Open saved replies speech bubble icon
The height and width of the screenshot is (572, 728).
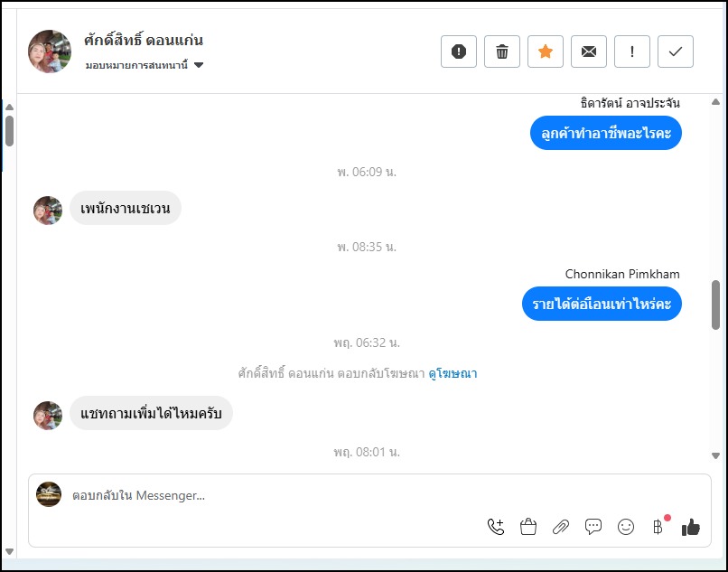tap(593, 526)
